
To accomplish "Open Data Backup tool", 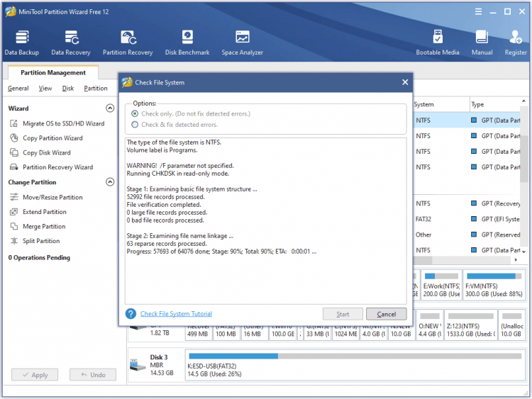I will coord(22,43).
